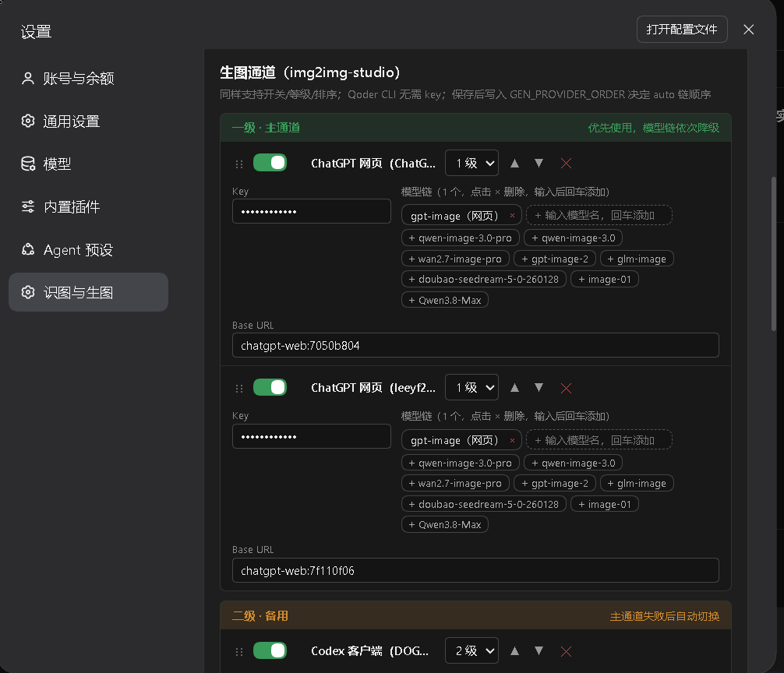Remove gpt-image (网页) from first channel's chain
This screenshot has height=673, width=784.
tap(512, 216)
